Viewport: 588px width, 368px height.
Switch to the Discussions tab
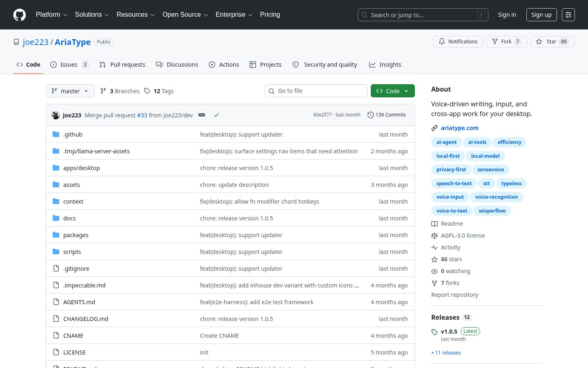coord(177,65)
